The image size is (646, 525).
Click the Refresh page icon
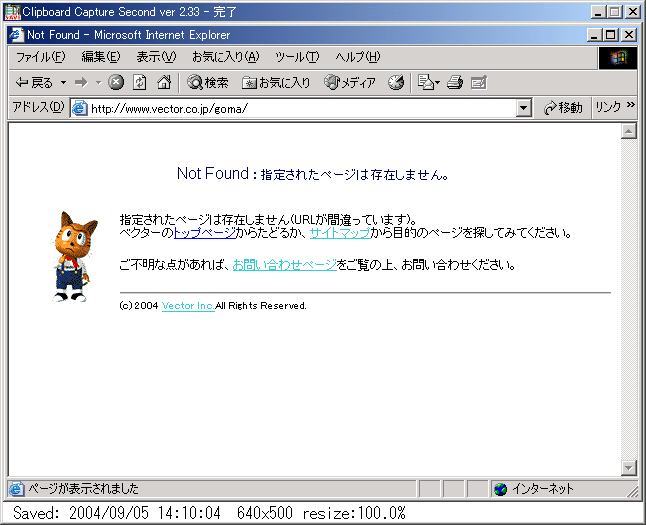140,83
